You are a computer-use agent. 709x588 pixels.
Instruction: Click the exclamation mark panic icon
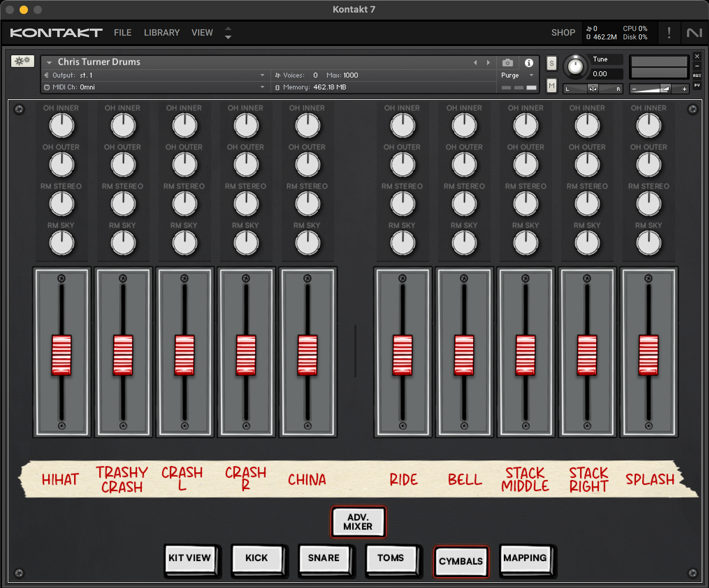click(669, 33)
